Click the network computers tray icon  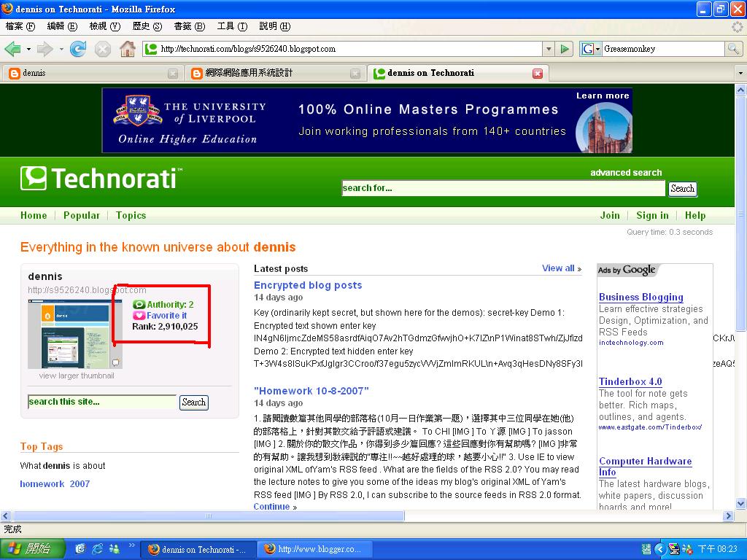(x=673, y=549)
